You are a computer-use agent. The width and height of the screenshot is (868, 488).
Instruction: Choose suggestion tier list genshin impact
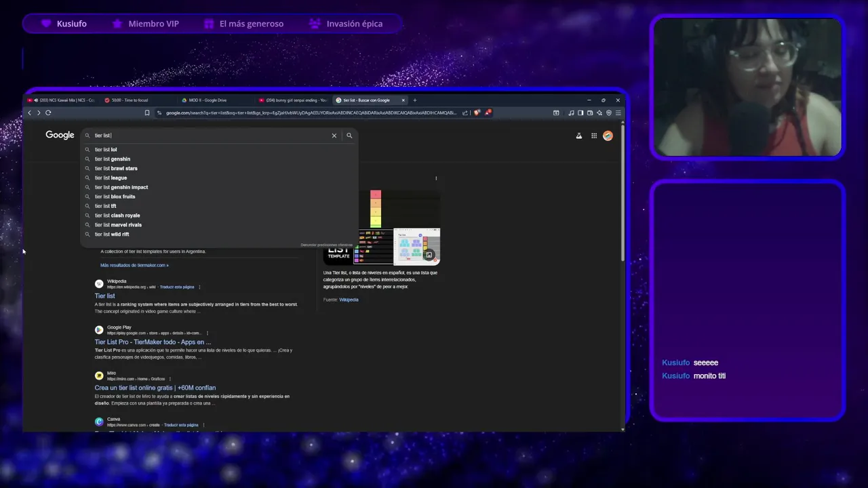coord(219,187)
